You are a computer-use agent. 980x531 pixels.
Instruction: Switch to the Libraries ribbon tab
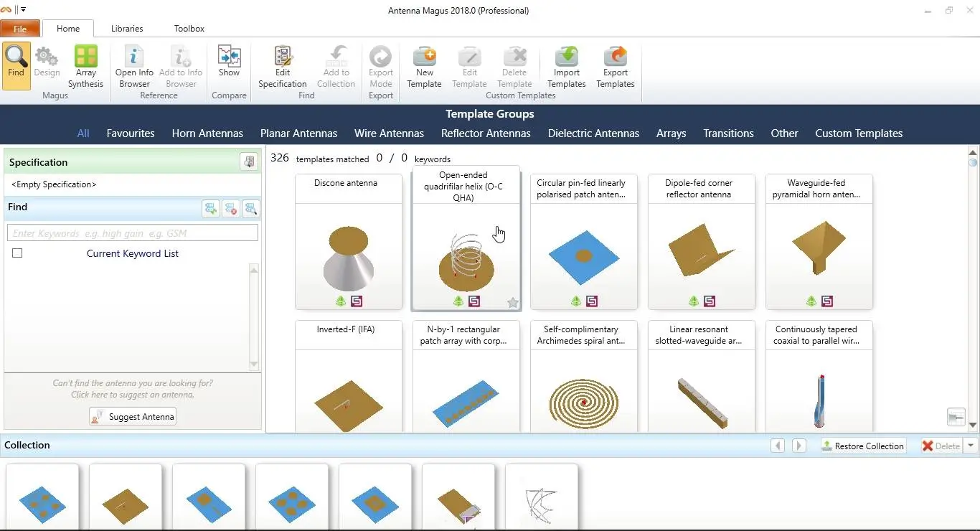pyautogui.click(x=127, y=29)
